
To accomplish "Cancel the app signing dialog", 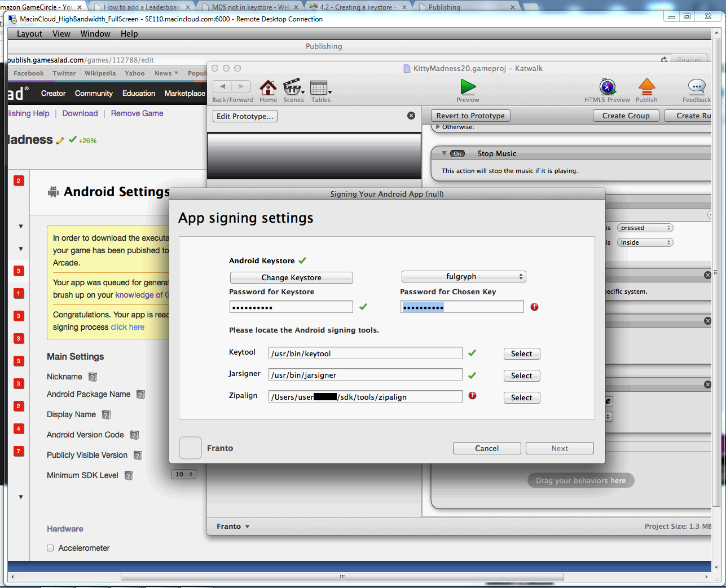I will [x=487, y=448].
